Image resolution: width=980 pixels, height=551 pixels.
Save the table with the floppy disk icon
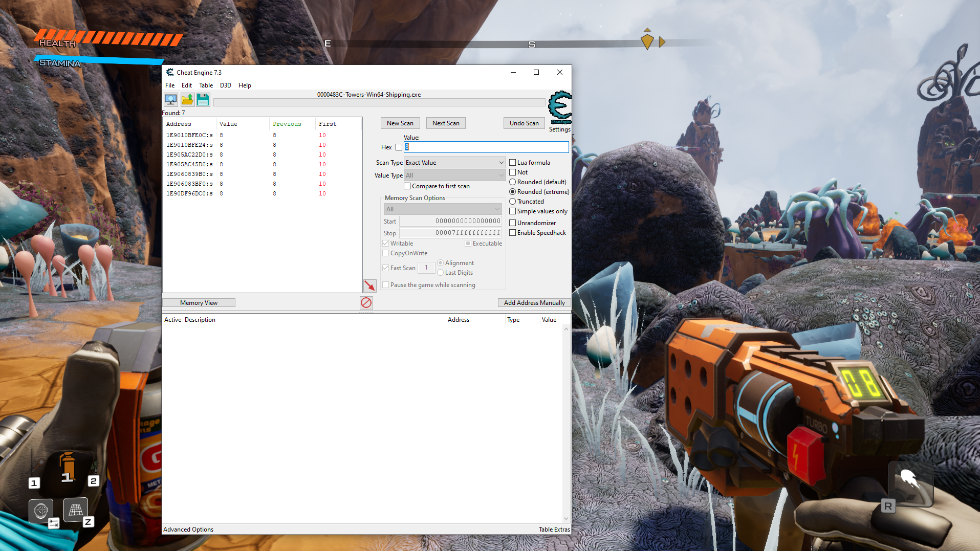203,100
